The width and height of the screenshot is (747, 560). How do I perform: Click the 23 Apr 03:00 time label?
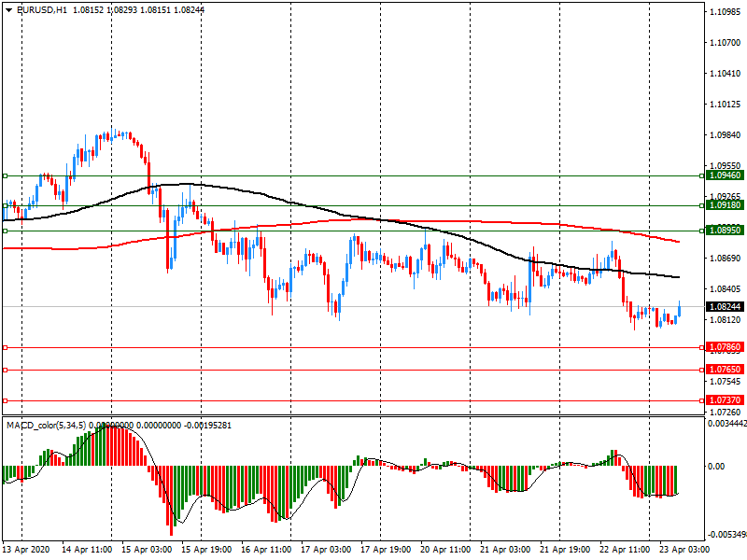tap(684, 550)
